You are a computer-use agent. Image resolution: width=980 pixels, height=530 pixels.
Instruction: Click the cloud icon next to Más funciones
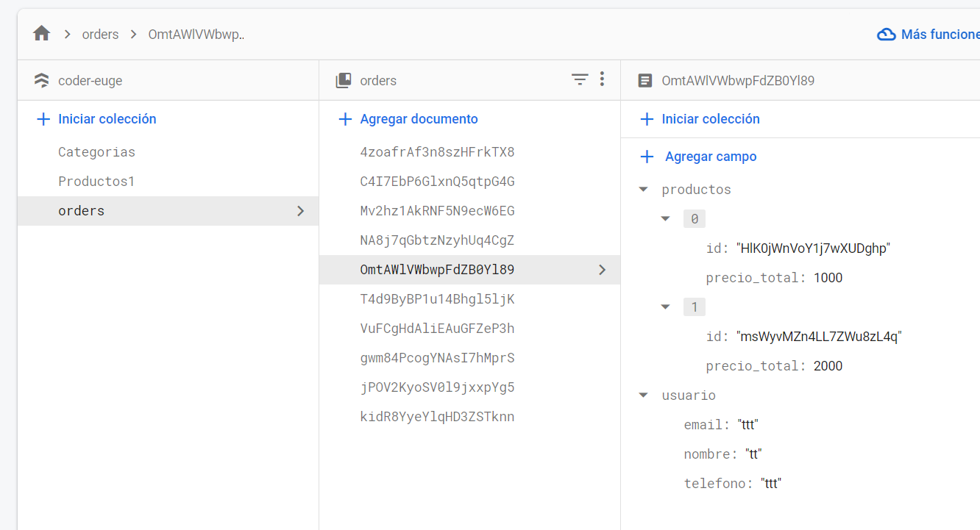[885, 34]
